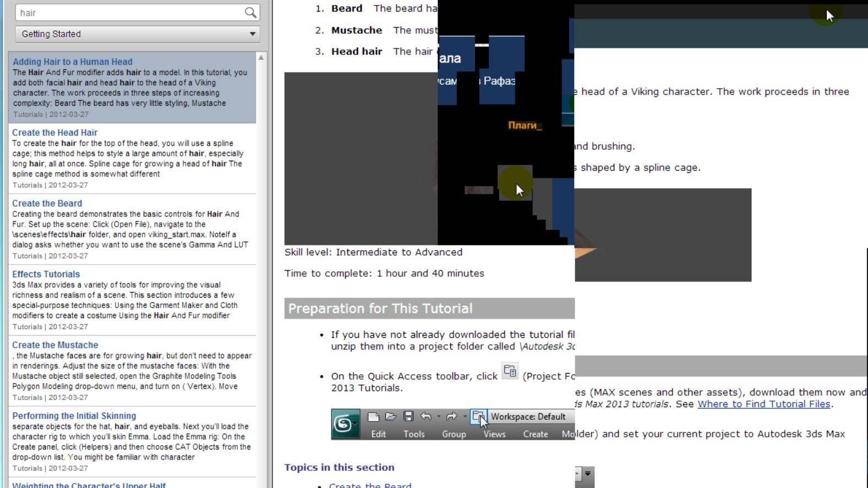Click the 'Рафаэ' text in dark overlay

[x=499, y=81]
